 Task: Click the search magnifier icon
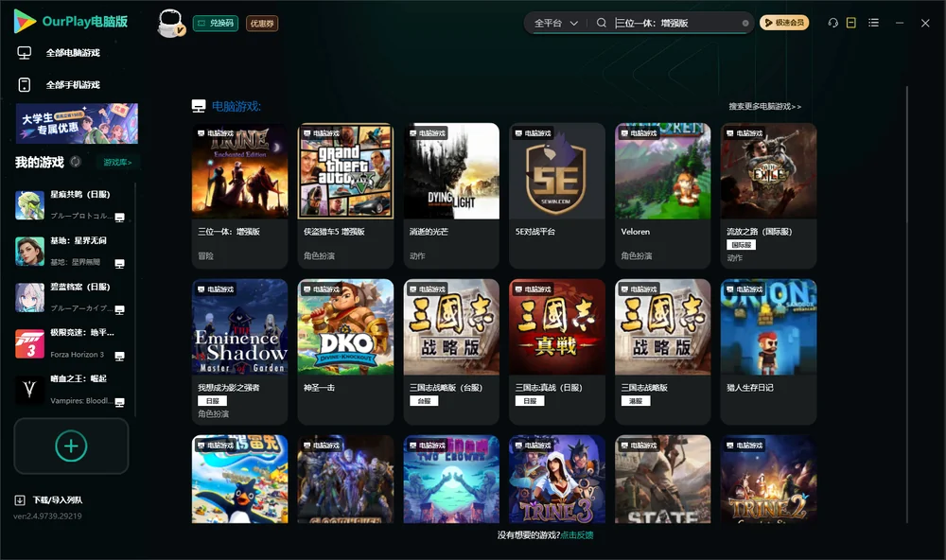(601, 23)
